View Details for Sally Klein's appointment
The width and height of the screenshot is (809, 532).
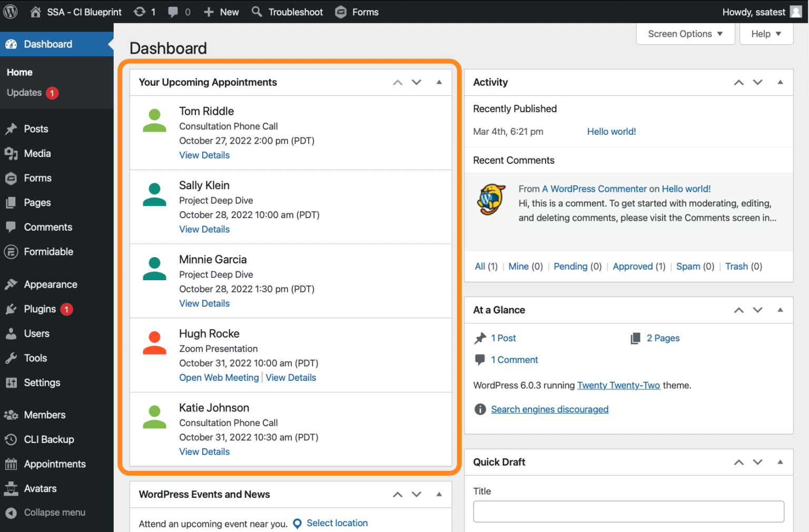[x=204, y=230]
